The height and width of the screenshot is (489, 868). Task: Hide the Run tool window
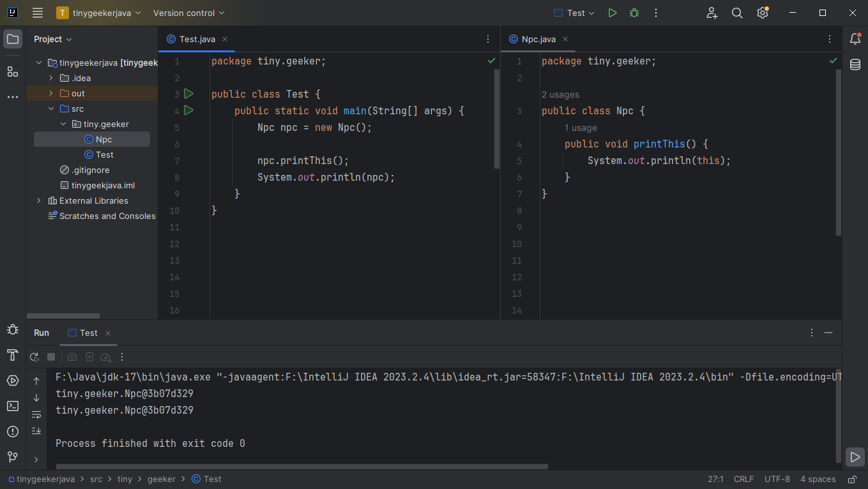point(828,333)
